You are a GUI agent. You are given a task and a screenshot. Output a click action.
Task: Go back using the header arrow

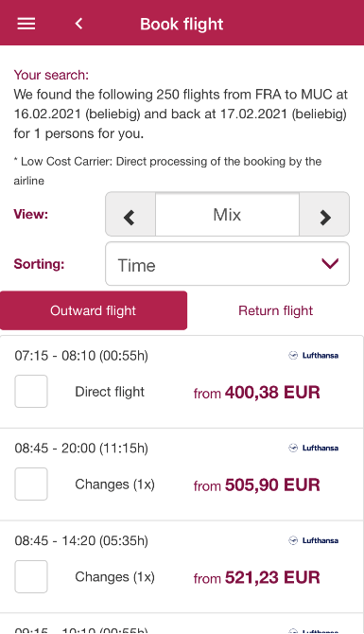click(x=78, y=24)
